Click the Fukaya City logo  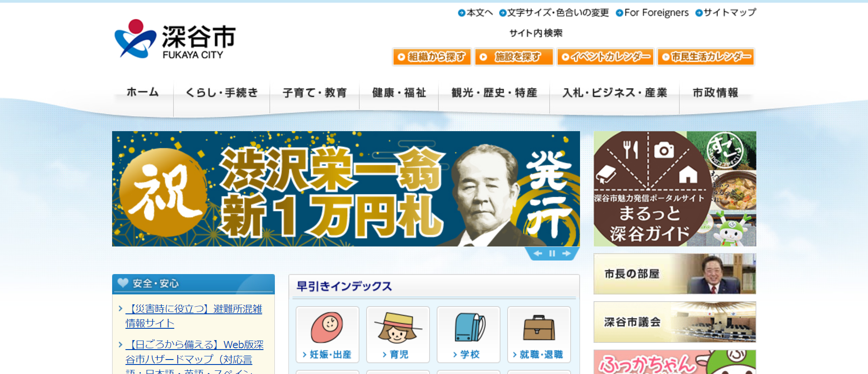pyautogui.click(x=175, y=39)
